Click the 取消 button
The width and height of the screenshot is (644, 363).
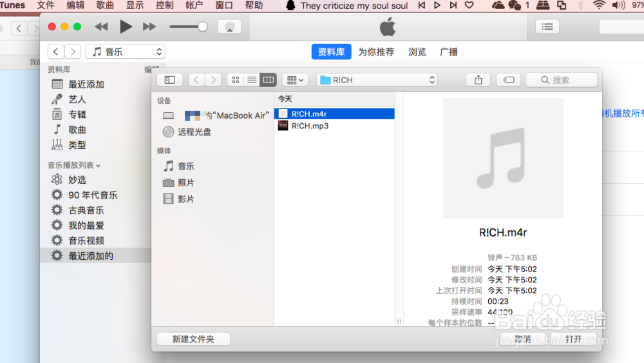point(522,338)
